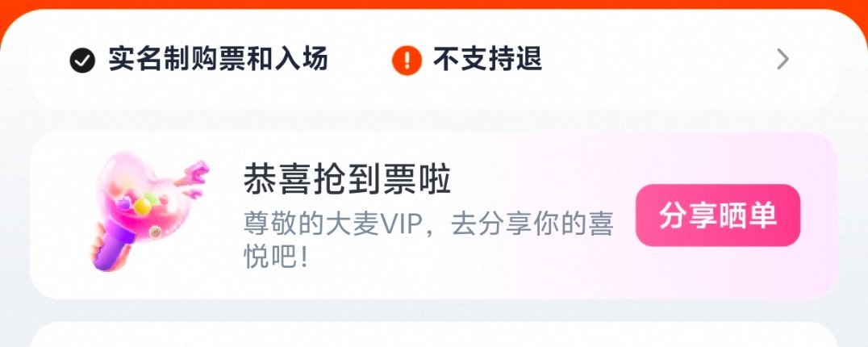This screenshot has width=868, height=347.
Task: Click the 分享晒单 button
Action: tap(718, 215)
